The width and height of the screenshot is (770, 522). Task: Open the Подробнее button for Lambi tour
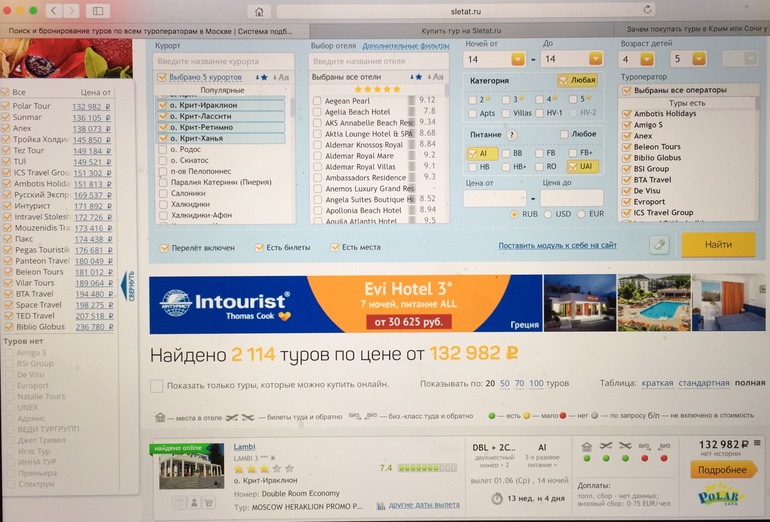point(722,470)
